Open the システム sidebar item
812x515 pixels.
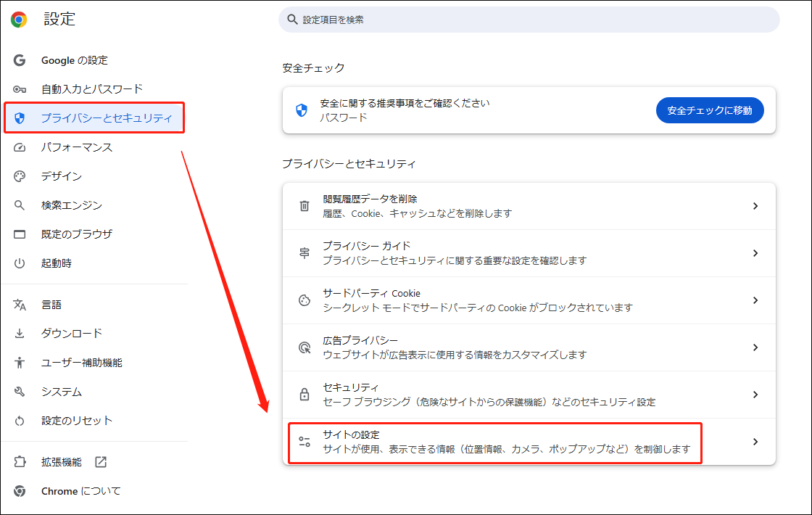61,391
